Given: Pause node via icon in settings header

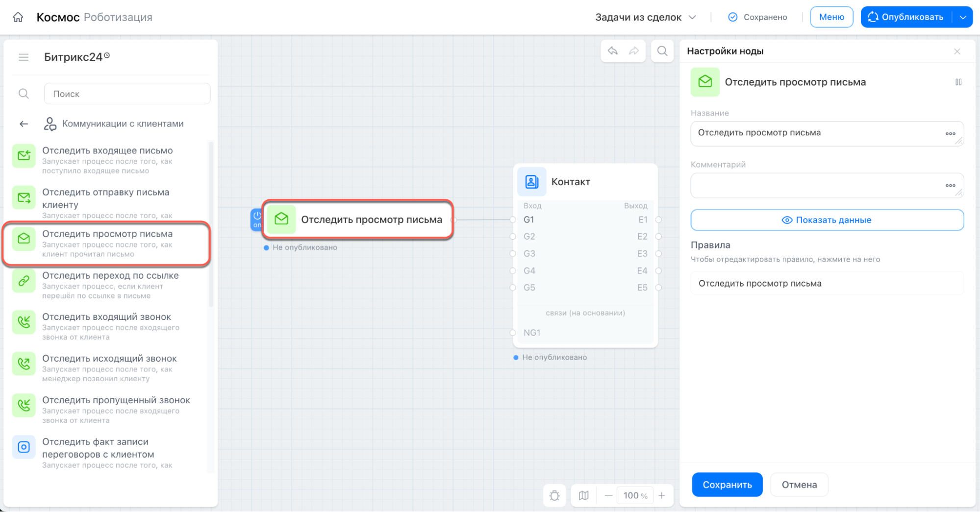Looking at the screenshot, I should [958, 82].
